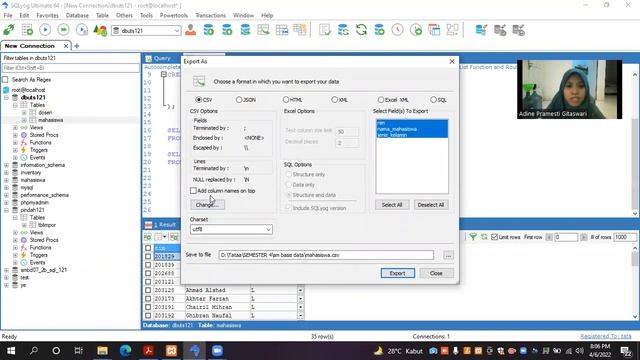The width and height of the screenshot is (640, 360).
Task: Switch to the Query tab
Action: (x=162, y=58)
